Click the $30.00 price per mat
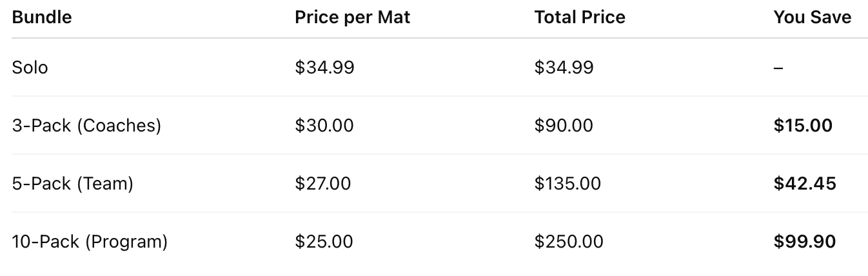Image resolution: width=868 pixels, height=276 pixels. (x=324, y=125)
